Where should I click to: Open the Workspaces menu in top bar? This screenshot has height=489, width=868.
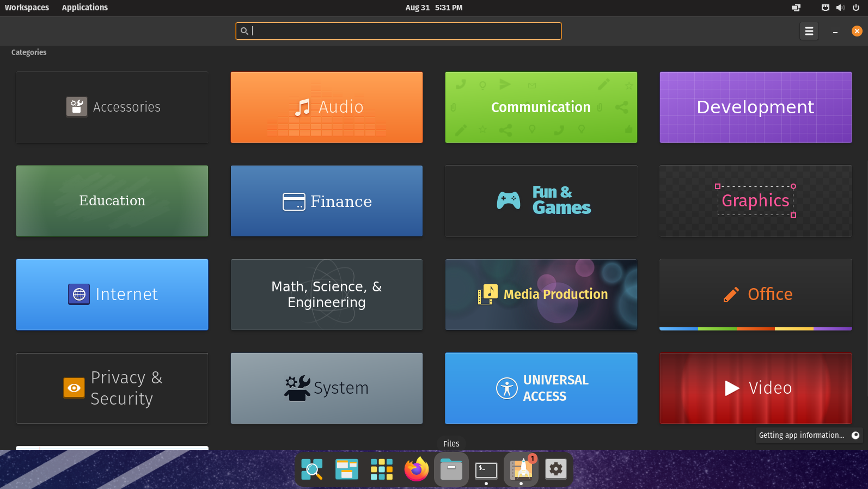point(27,8)
